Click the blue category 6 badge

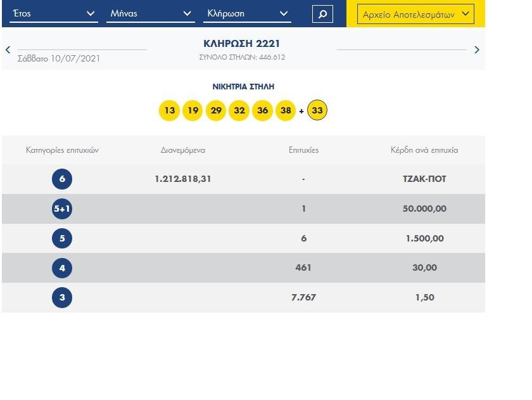pos(62,179)
